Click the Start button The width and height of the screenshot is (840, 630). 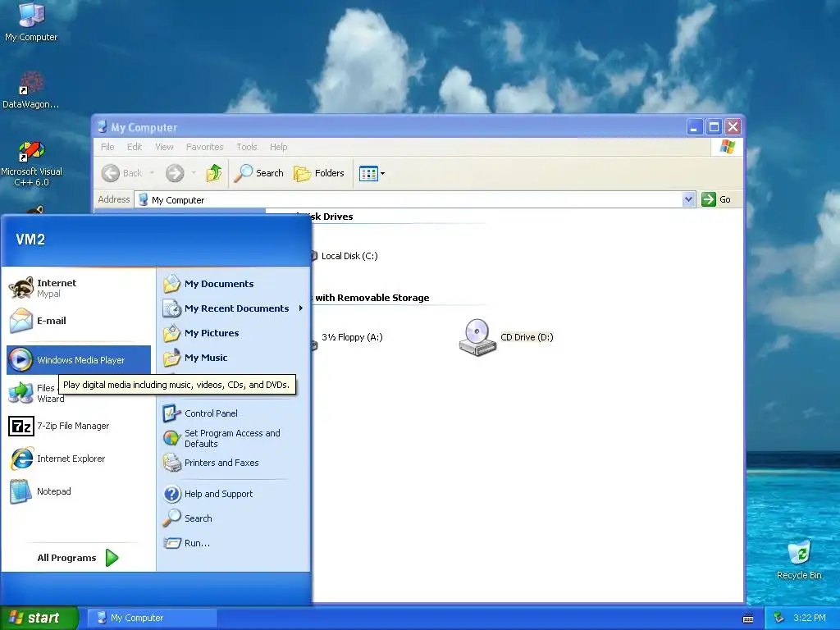(39, 618)
